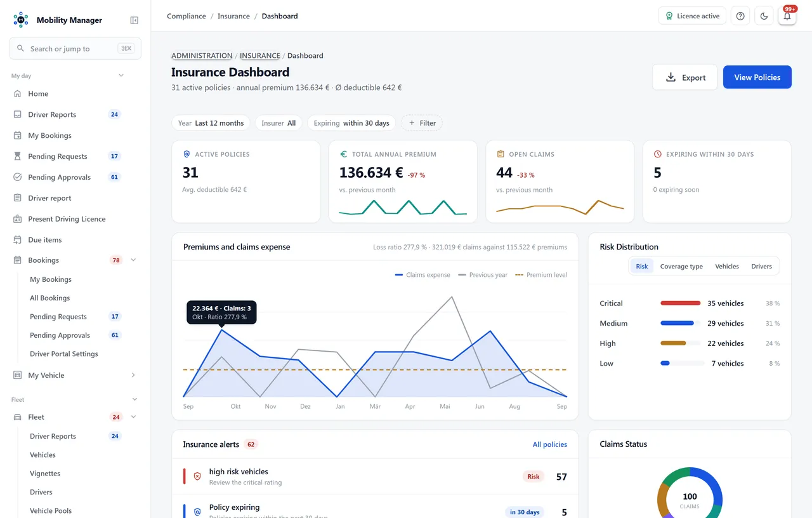Add a new filter with Filter button

point(422,123)
